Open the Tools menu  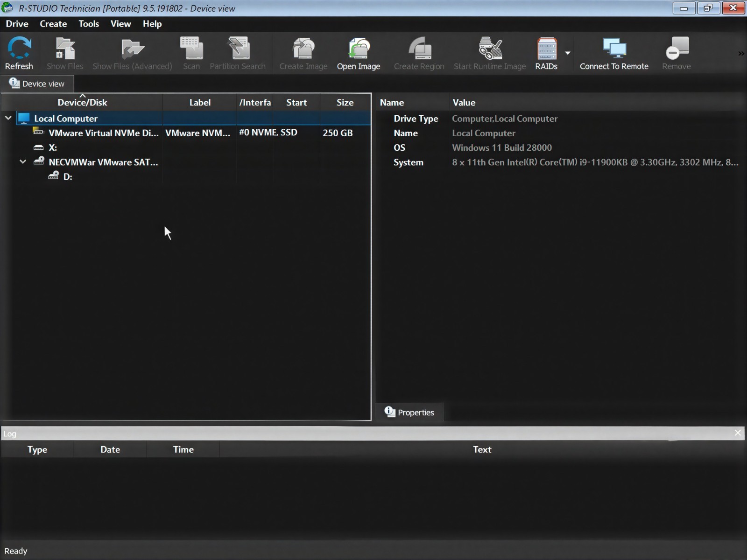tap(89, 24)
